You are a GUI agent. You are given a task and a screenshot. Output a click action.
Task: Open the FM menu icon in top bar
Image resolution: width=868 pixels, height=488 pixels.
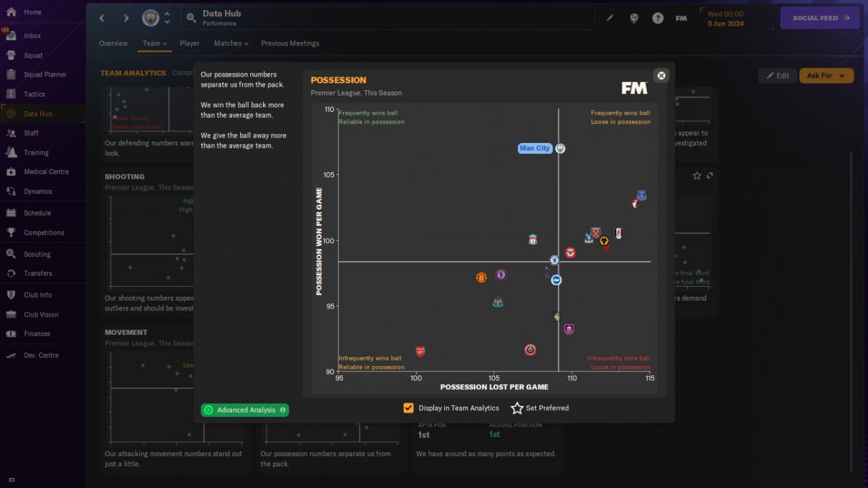(682, 18)
